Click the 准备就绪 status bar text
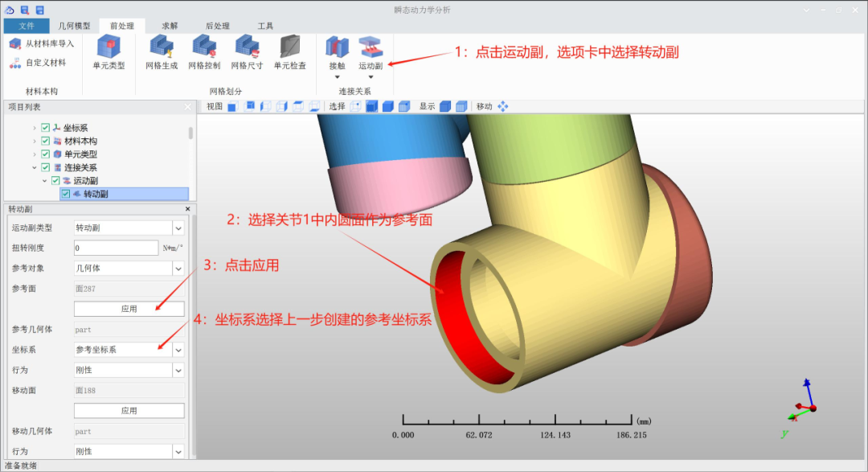This screenshot has width=868, height=472. coord(20,466)
